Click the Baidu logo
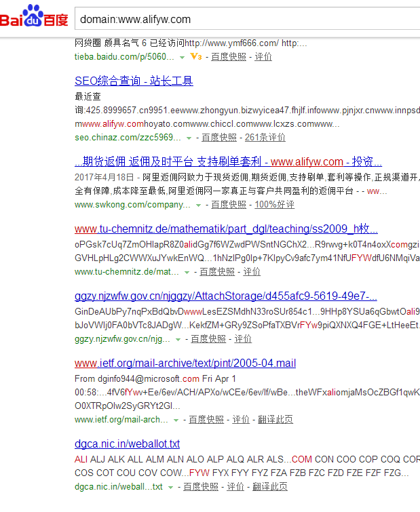420x512 pixels. pyautogui.click(x=34, y=16)
